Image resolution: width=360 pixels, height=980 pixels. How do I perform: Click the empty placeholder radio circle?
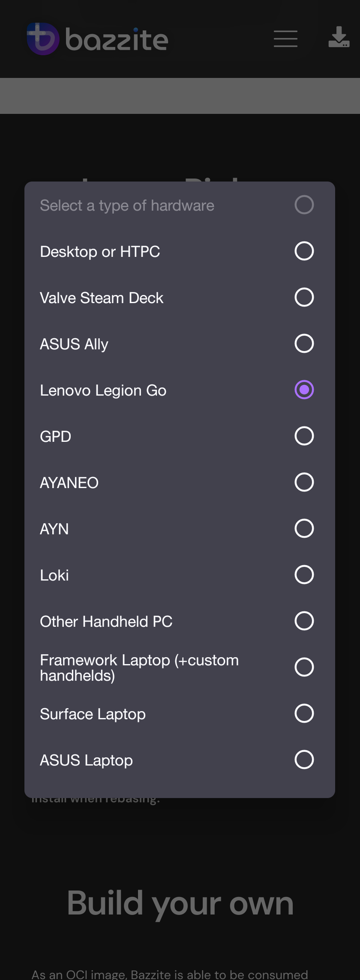[x=304, y=205]
